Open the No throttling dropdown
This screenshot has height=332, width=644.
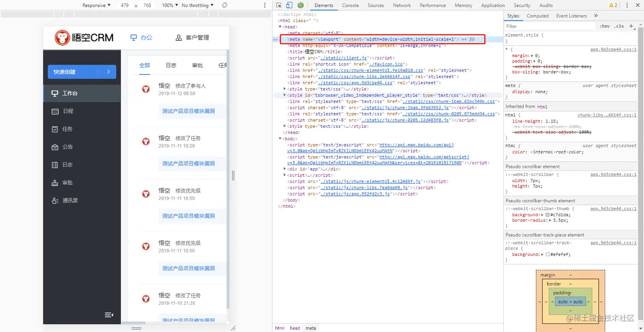[x=198, y=5]
